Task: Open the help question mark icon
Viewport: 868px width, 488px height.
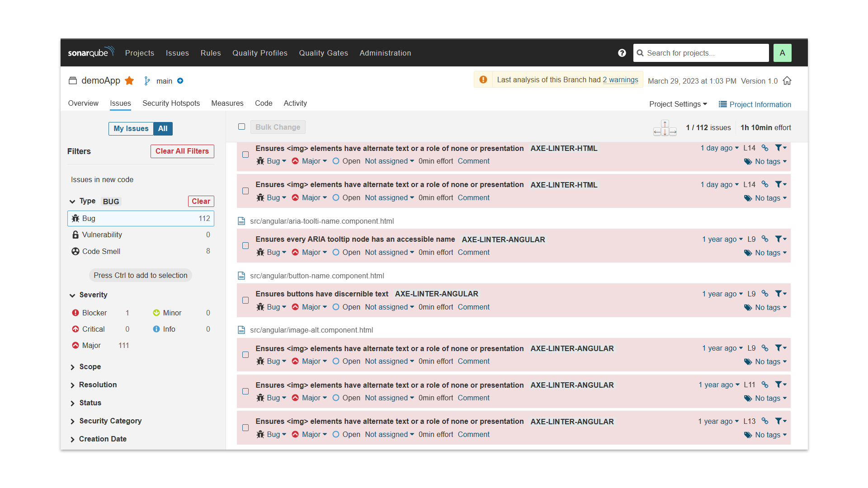Action: [x=622, y=53]
